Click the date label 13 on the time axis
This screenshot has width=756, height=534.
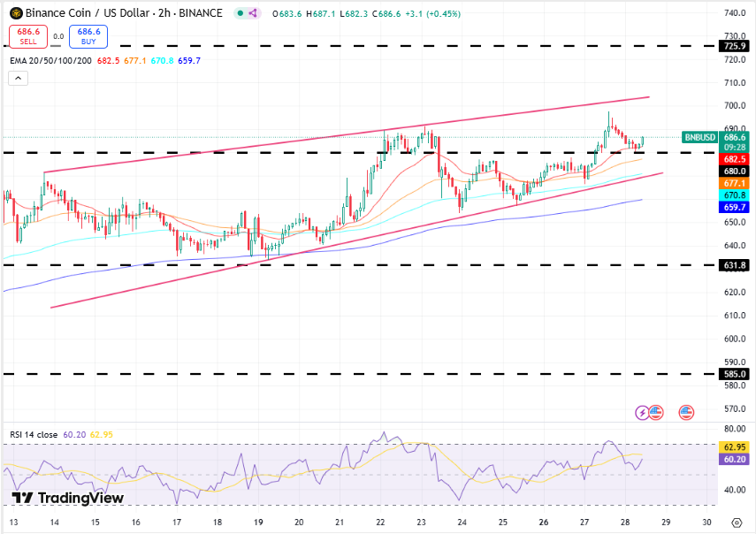pyautogui.click(x=13, y=523)
